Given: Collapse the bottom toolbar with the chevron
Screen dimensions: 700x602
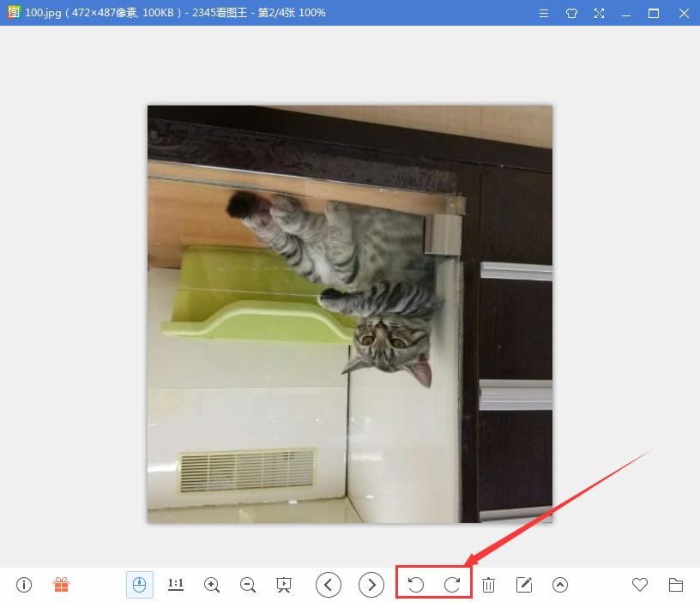Looking at the screenshot, I should [x=560, y=585].
